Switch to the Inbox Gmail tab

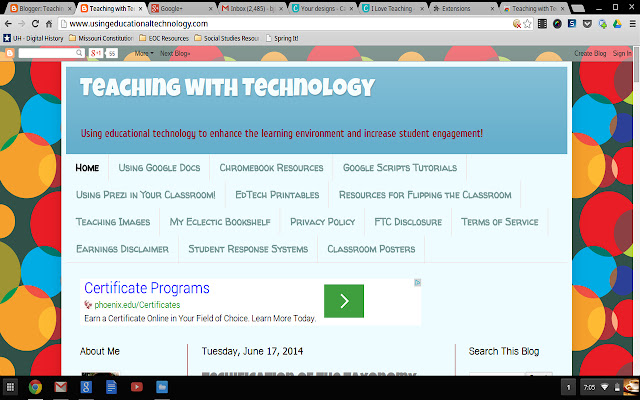point(252,8)
